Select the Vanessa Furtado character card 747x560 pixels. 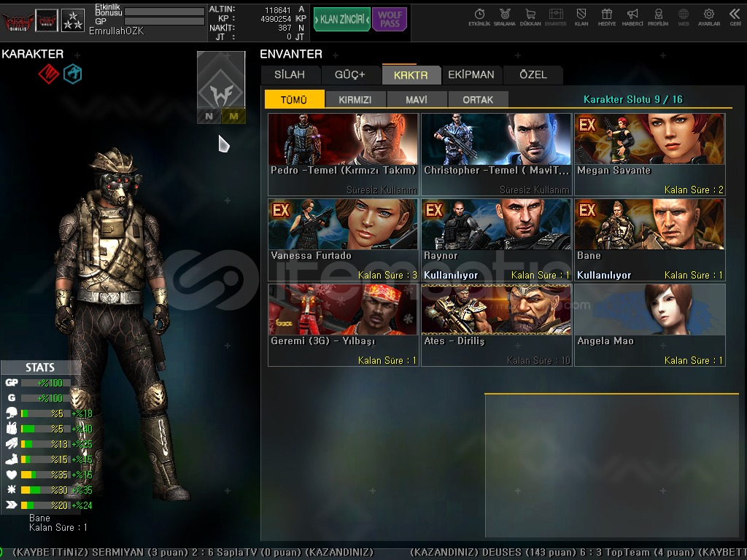[x=344, y=240]
